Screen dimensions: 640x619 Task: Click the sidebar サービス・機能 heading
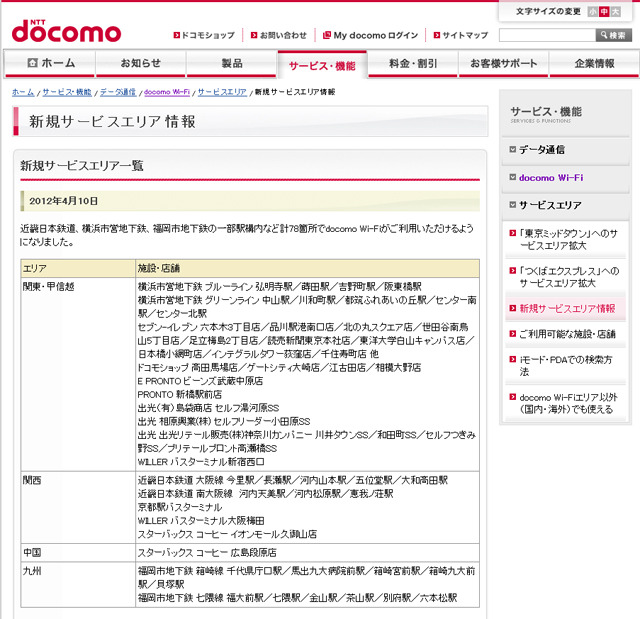tap(546, 112)
